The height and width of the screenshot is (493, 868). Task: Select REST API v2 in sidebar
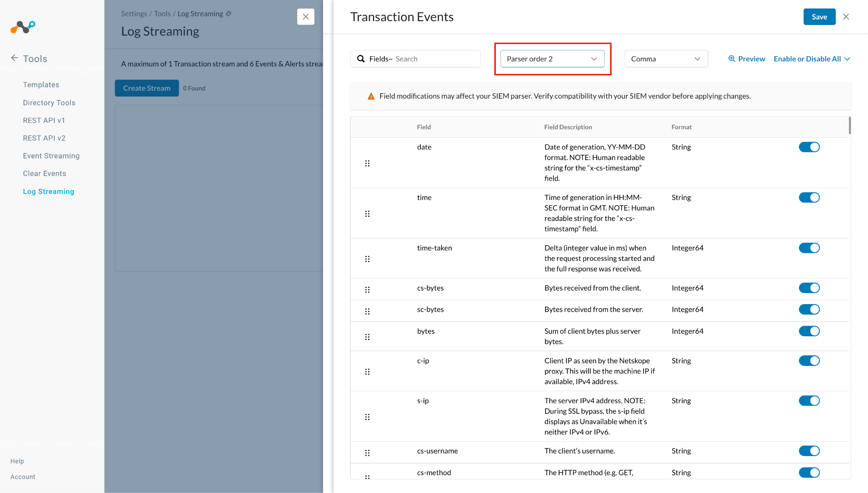coord(44,138)
